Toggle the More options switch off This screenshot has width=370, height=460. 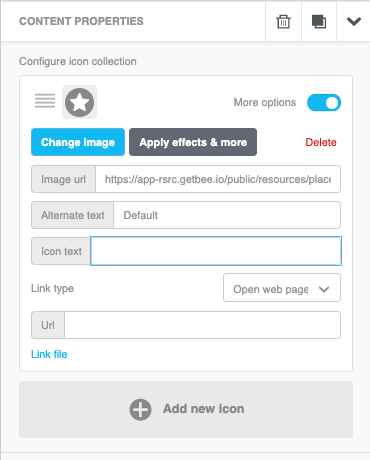324,102
